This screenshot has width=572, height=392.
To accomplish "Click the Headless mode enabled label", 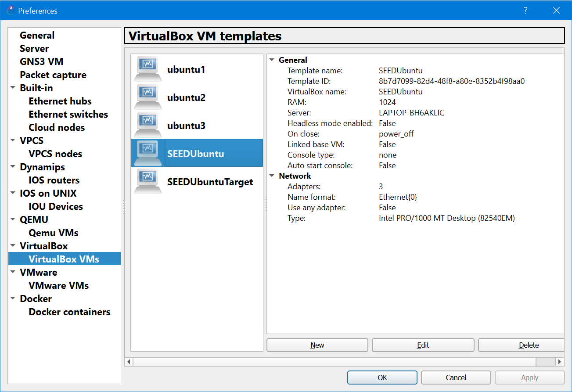I will click(x=330, y=123).
